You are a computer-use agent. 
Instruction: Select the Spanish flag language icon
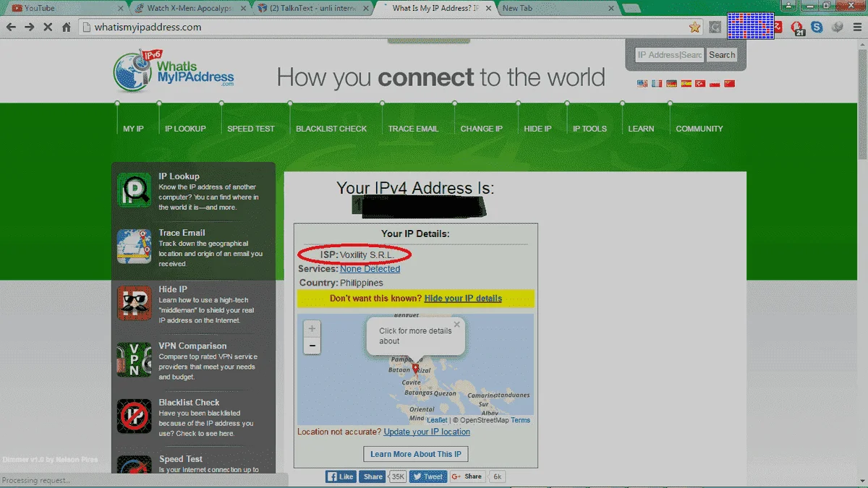686,84
